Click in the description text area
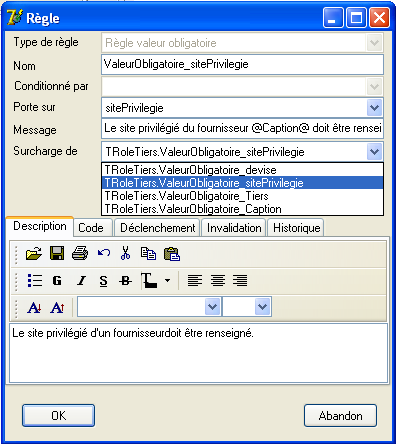The width and height of the screenshot is (396, 444). click(198, 353)
